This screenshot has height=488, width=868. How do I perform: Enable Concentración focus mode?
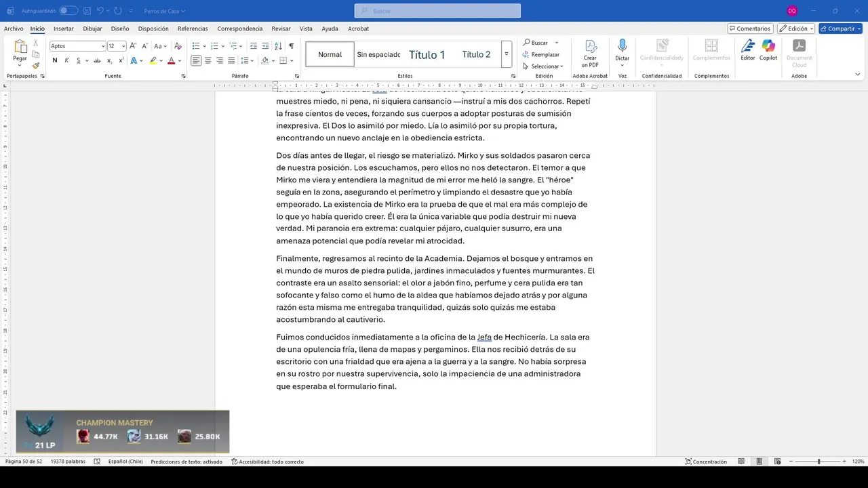pyautogui.click(x=706, y=462)
